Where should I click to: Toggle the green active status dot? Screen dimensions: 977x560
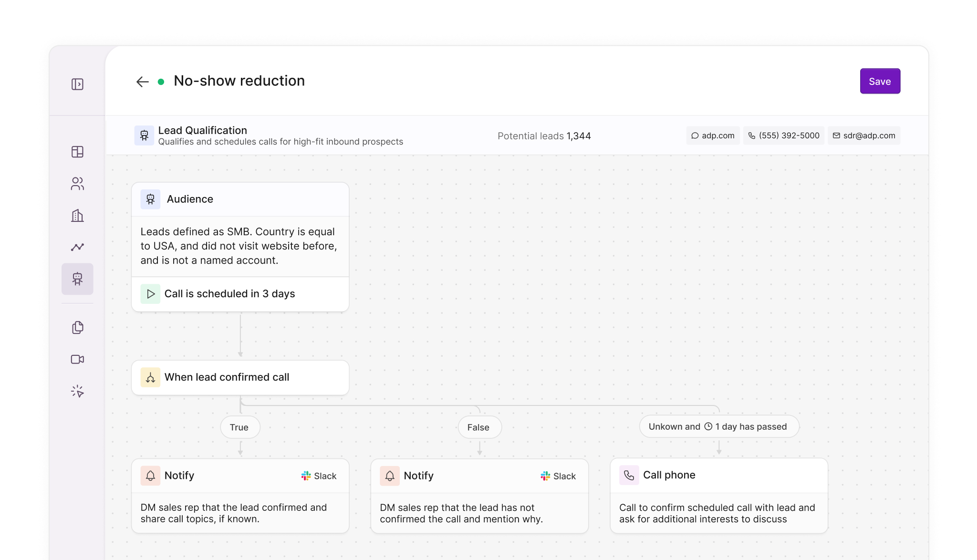click(161, 82)
